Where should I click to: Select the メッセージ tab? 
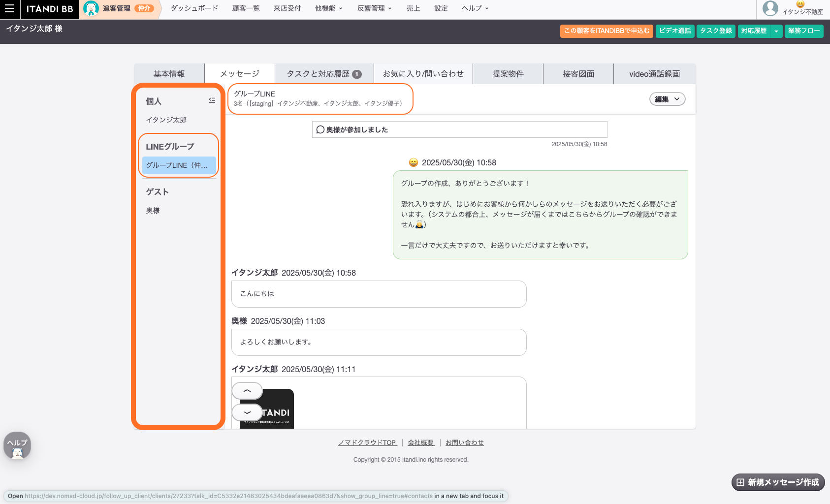coord(240,74)
